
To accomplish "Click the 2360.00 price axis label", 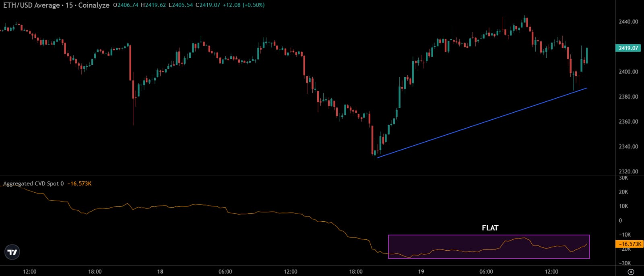I will (x=628, y=122).
